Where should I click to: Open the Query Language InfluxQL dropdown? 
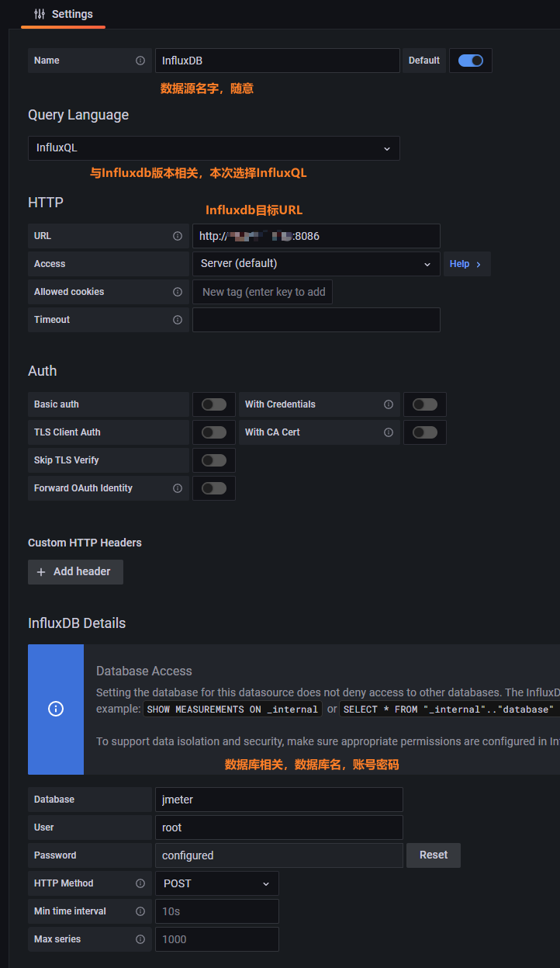point(214,148)
